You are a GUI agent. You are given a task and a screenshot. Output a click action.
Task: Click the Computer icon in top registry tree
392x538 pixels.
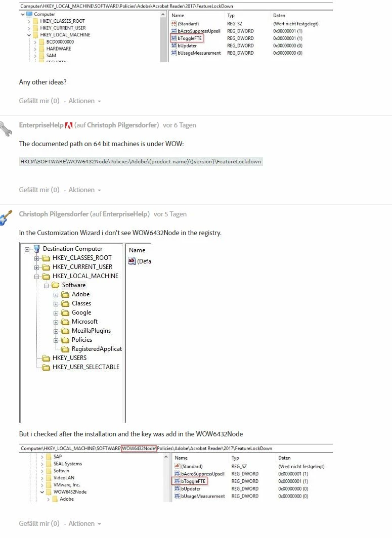[x=29, y=14]
